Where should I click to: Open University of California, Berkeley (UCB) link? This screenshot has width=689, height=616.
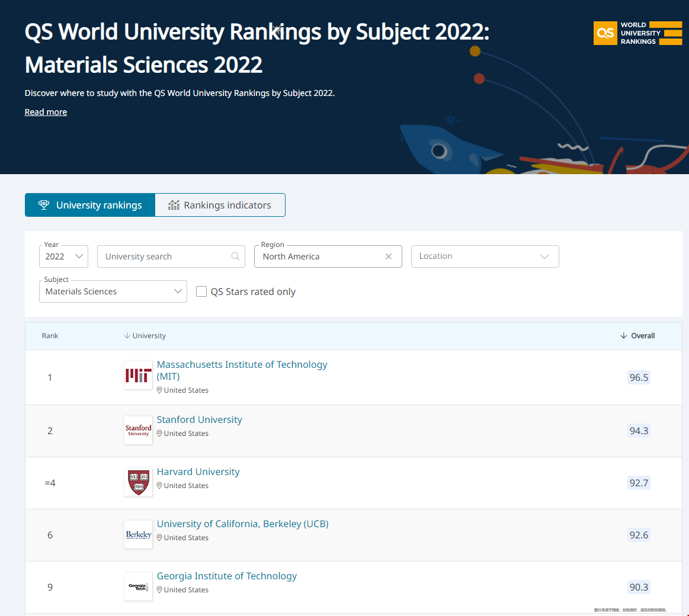point(242,524)
